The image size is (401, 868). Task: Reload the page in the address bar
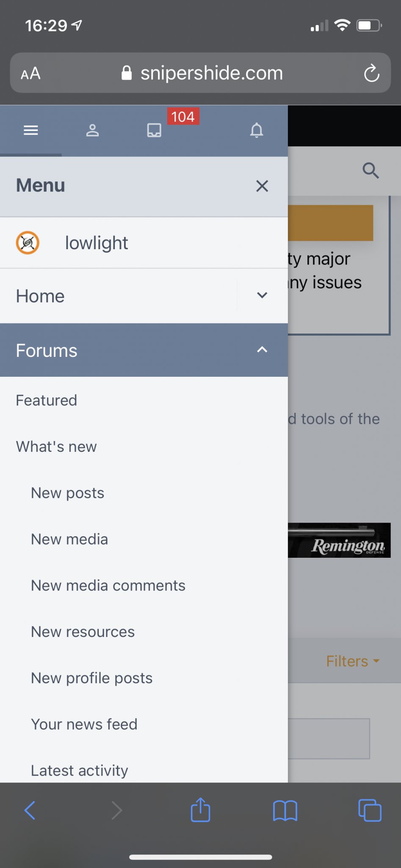tap(371, 73)
